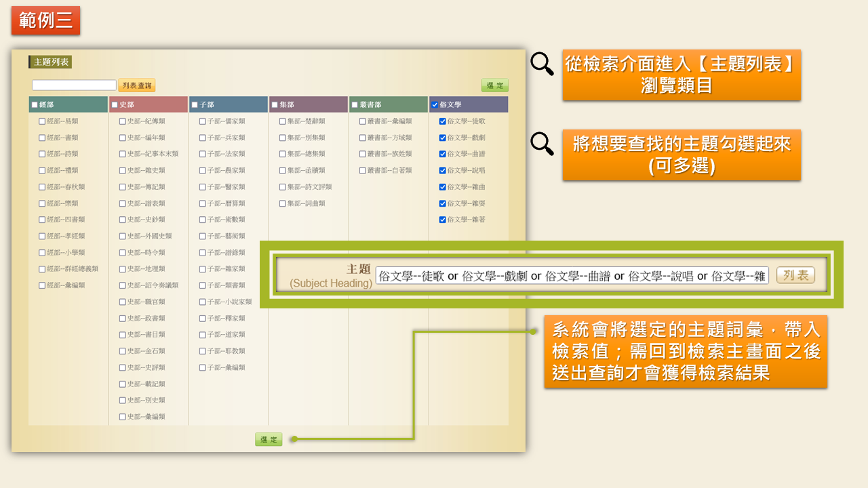
Task: Click the magnifier icon beside 將想要查找的主題勾選起來
Action: [542, 144]
